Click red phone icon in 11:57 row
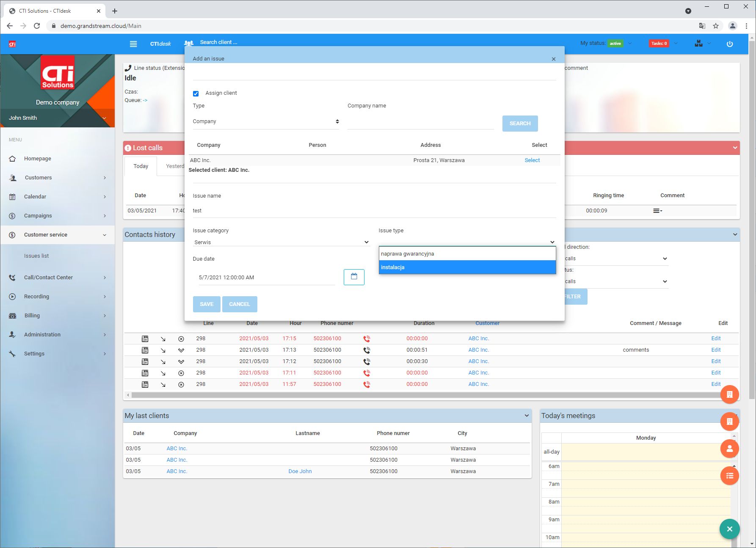This screenshot has width=756, height=548. 367,384
